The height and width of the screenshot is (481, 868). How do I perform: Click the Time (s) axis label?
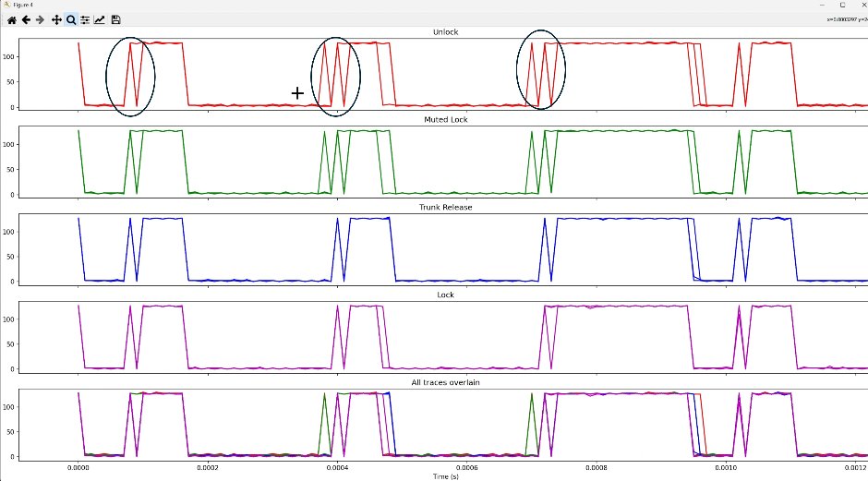[x=446, y=476]
